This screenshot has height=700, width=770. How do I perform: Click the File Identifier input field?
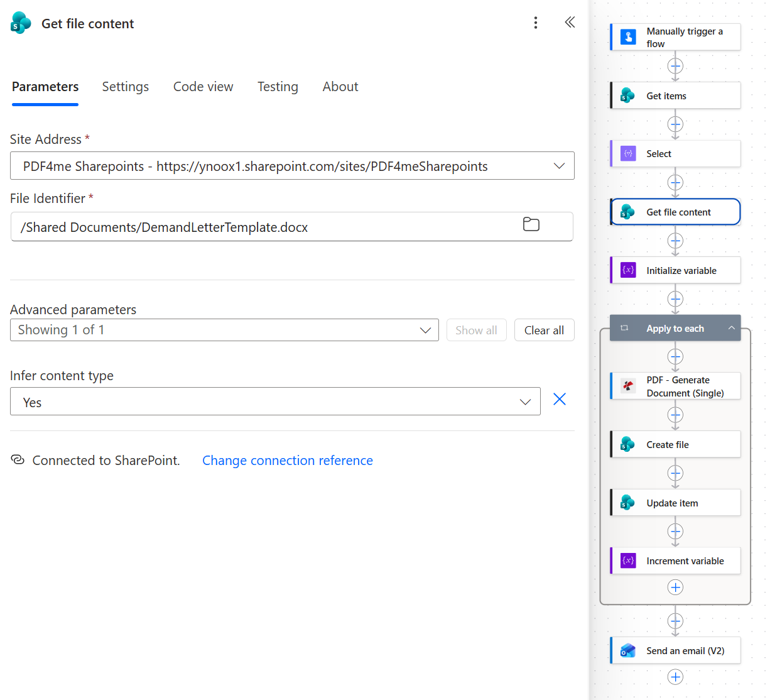tap(292, 227)
